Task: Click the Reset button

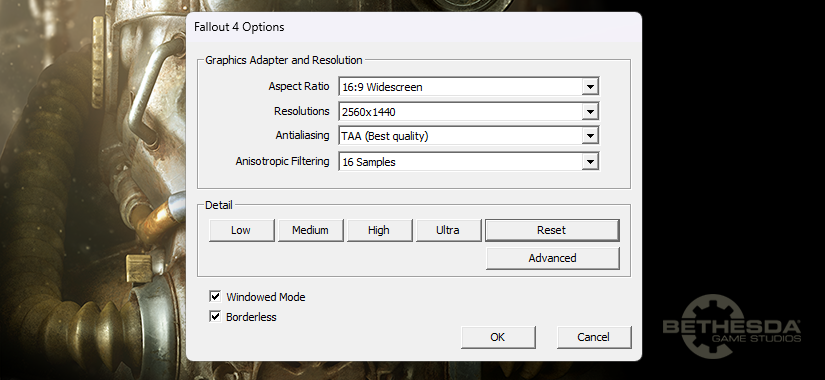Action: coord(552,231)
